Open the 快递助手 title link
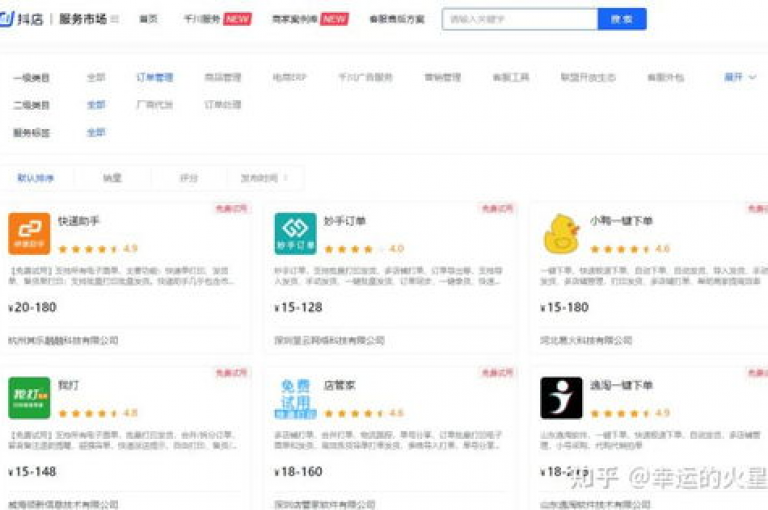Viewport: 768px width, 510px height. (x=79, y=221)
